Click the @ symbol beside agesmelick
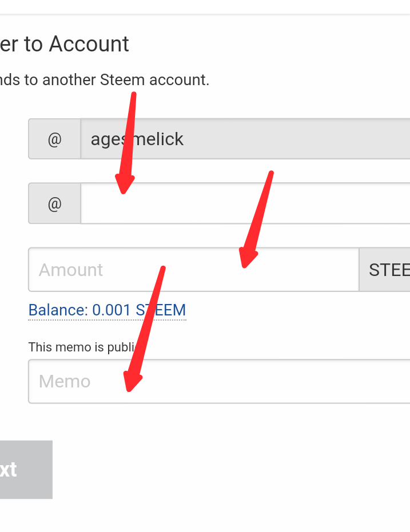The width and height of the screenshot is (410, 532). click(55, 139)
